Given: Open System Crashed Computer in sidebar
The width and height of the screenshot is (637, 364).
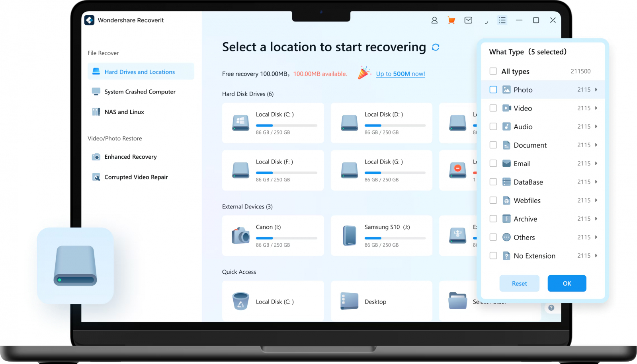Looking at the screenshot, I should pyautogui.click(x=141, y=91).
